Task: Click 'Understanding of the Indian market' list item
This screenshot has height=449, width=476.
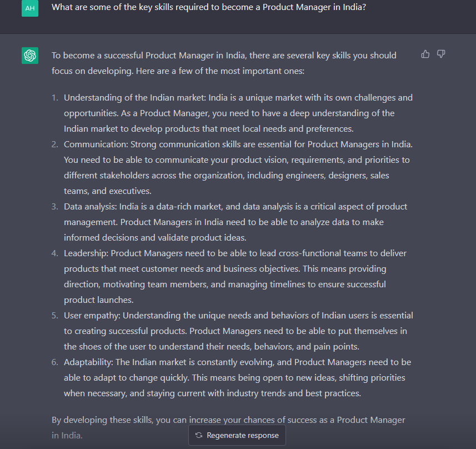Action: 238,113
